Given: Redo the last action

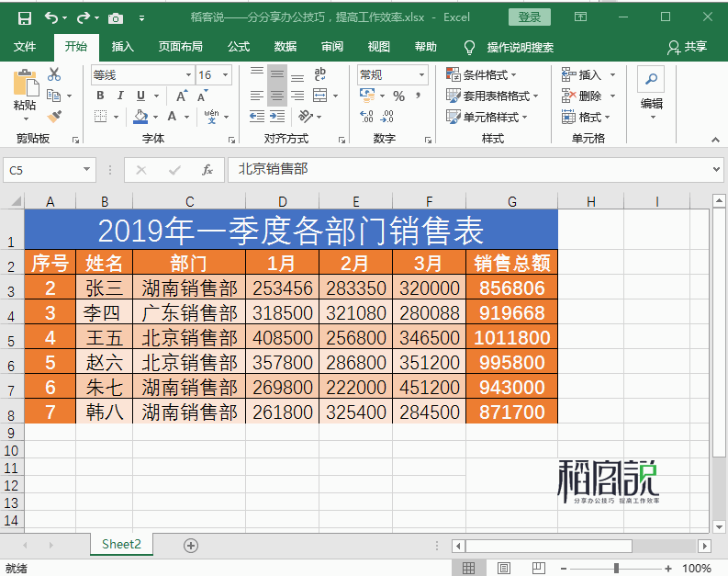Looking at the screenshot, I should (84, 18).
